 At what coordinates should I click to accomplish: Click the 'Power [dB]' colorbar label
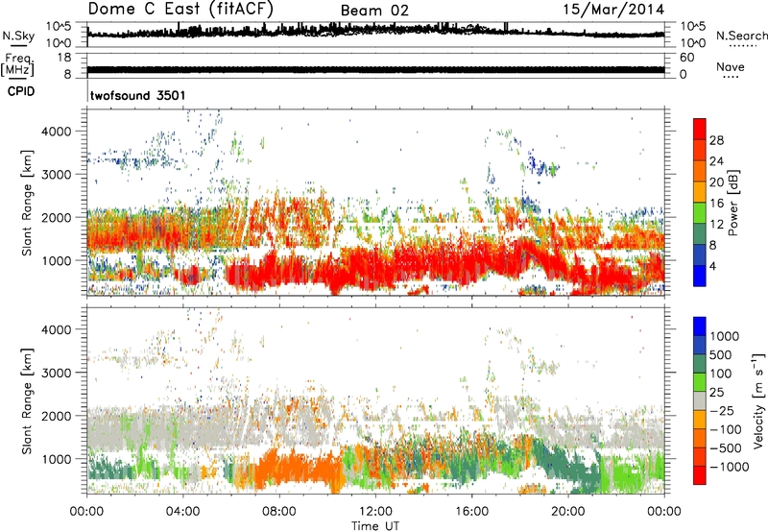click(732, 203)
